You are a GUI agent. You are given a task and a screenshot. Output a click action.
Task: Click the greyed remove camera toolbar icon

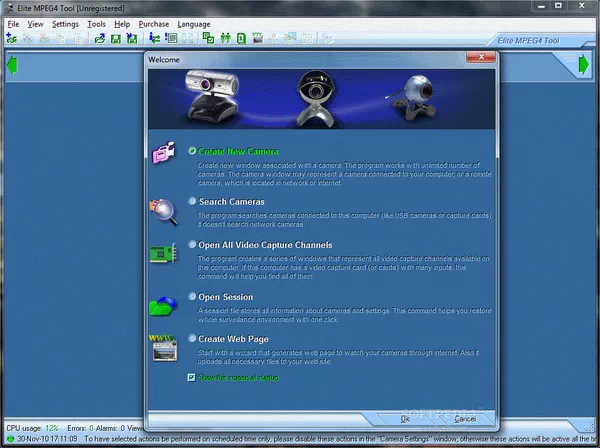pos(44,38)
